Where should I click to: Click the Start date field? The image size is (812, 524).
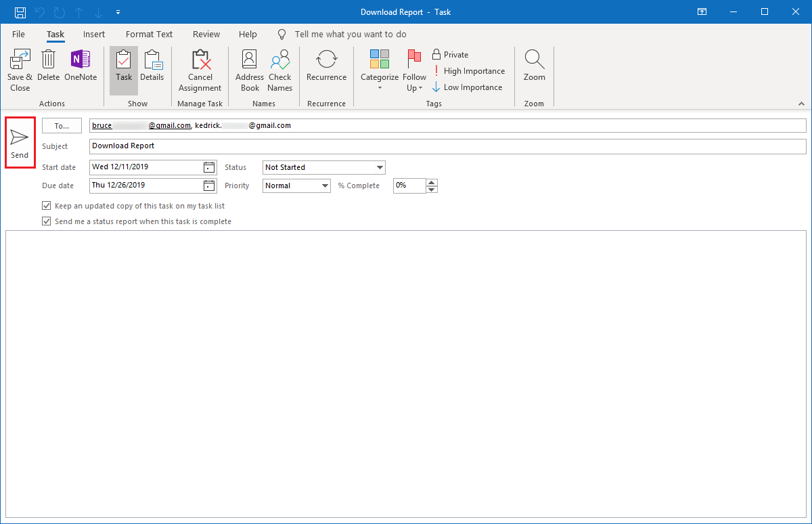pos(146,167)
